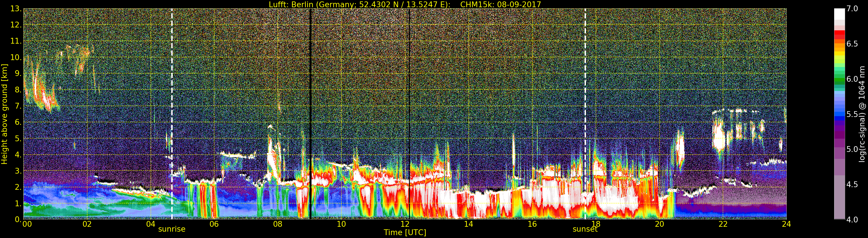
Task: Click the 'sunset' label below the time axis
Action: 585,229
